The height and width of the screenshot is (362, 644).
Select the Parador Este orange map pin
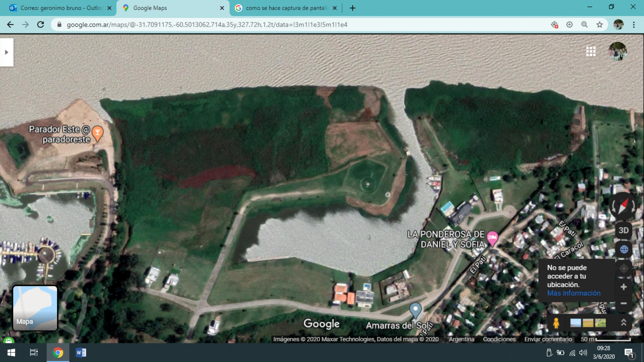click(98, 133)
